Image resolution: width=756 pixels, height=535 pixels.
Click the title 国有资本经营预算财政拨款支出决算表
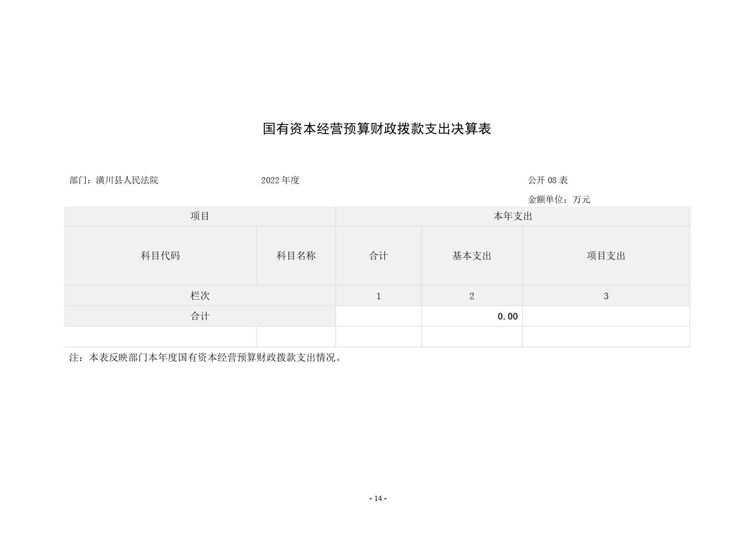[377, 129]
